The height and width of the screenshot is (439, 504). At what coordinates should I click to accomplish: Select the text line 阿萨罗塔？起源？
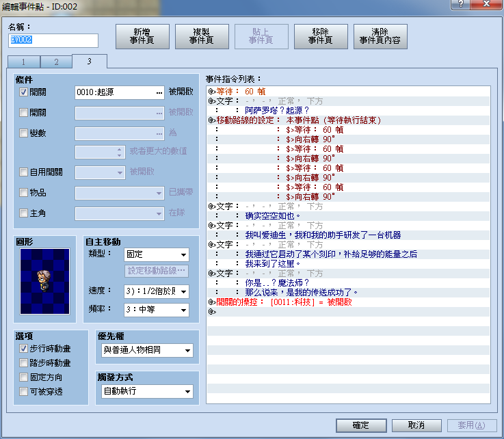pos(349,111)
